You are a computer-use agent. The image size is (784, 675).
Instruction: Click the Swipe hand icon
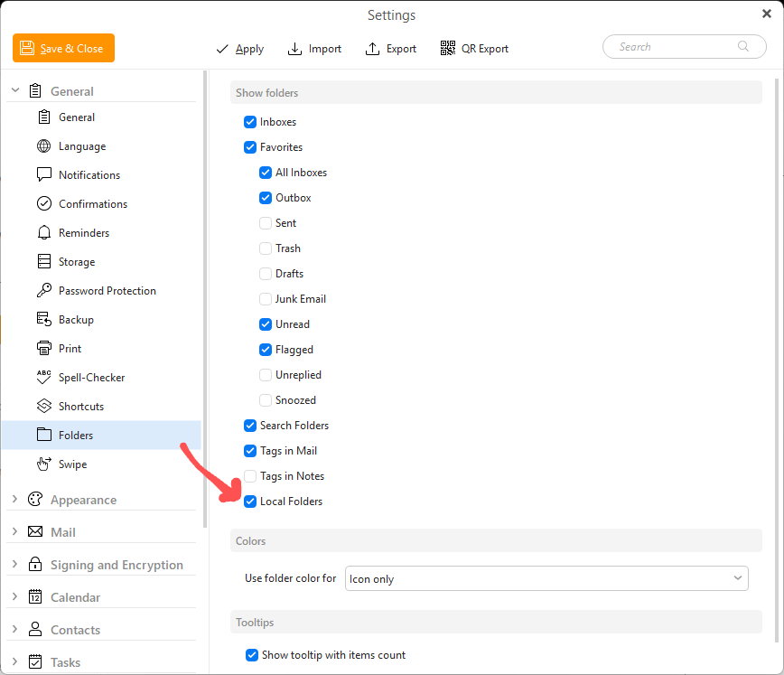[x=44, y=464]
